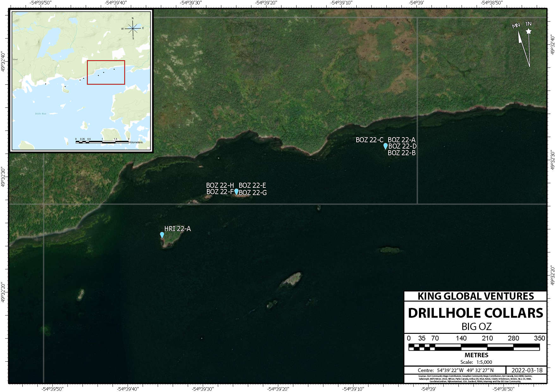Click the kilometers scale bar in the inset map
Image resolution: width=555 pixels, height=392 pixels.
(x=102, y=142)
